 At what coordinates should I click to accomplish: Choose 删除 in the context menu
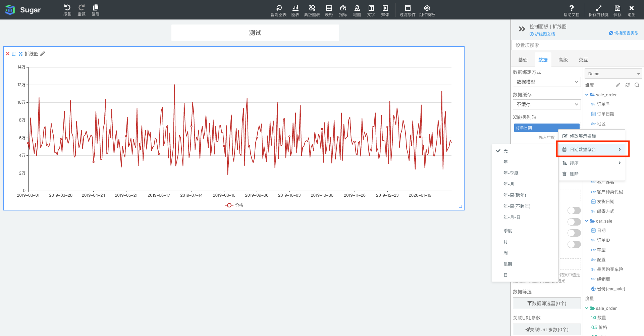591,174
